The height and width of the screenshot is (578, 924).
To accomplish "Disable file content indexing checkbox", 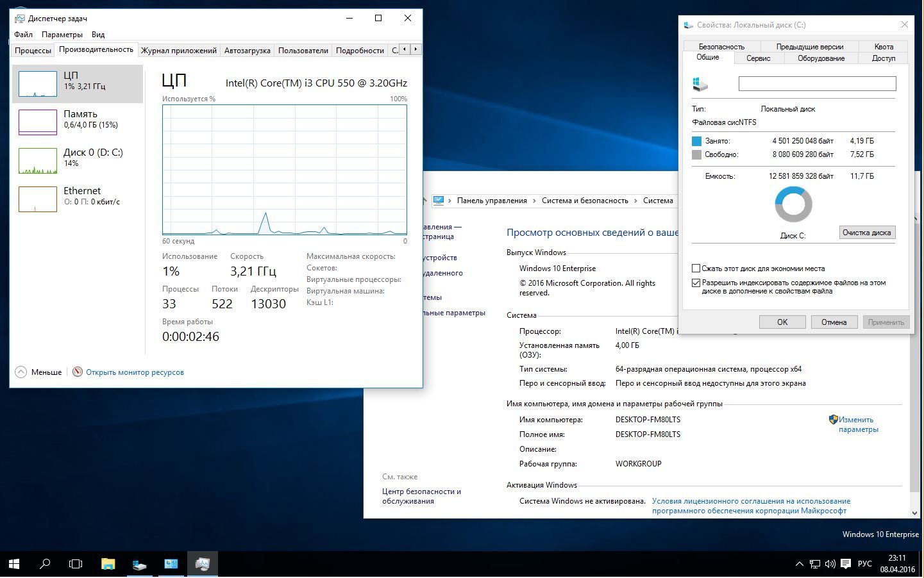I will [x=696, y=283].
